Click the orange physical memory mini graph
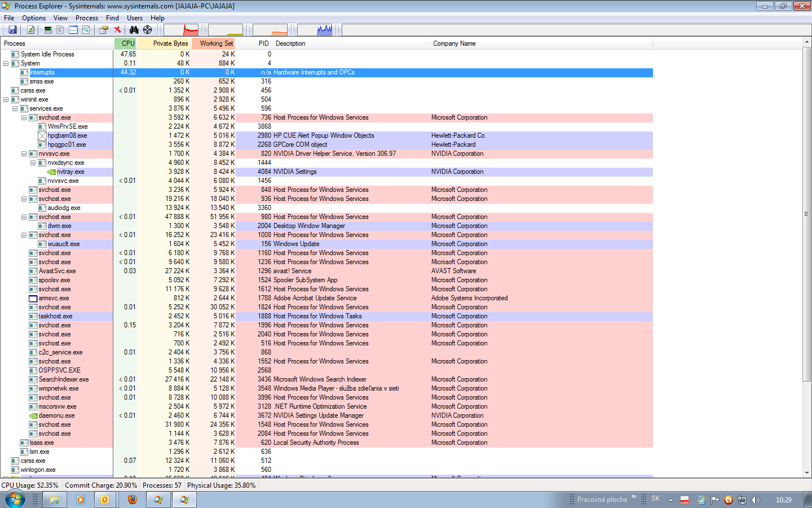This screenshot has height=508, width=812. pyautogui.click(x=270, y=30)
